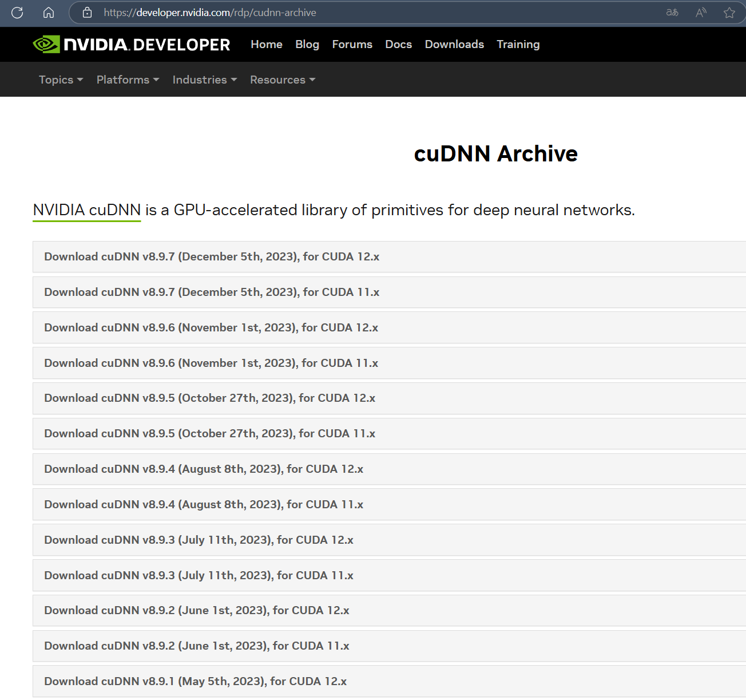Expand cuDNN v8.9.6 for CUDA 12.x
Screen dimensions: 746x700
[x=389, y=327]
